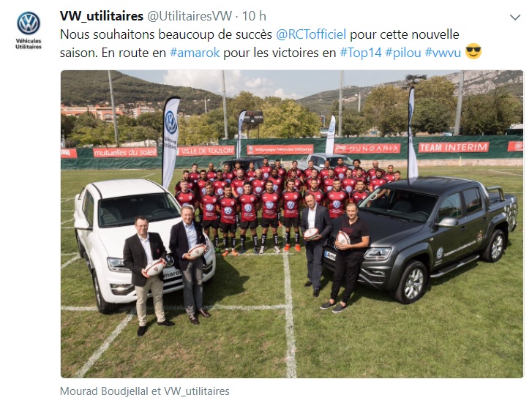Image resolution: width=532 pixels, height=403 pixels.
Task: Select the #vwvu hashtag
Action: point(443,53)
